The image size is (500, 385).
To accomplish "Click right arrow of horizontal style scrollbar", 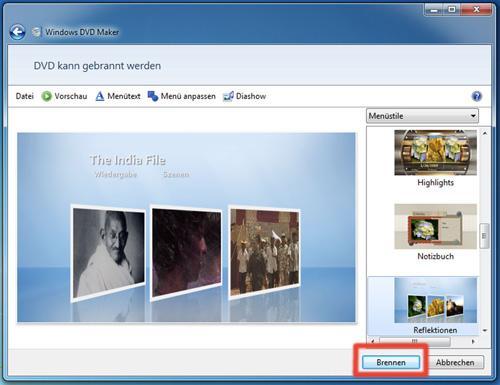I will coord(473,341).
